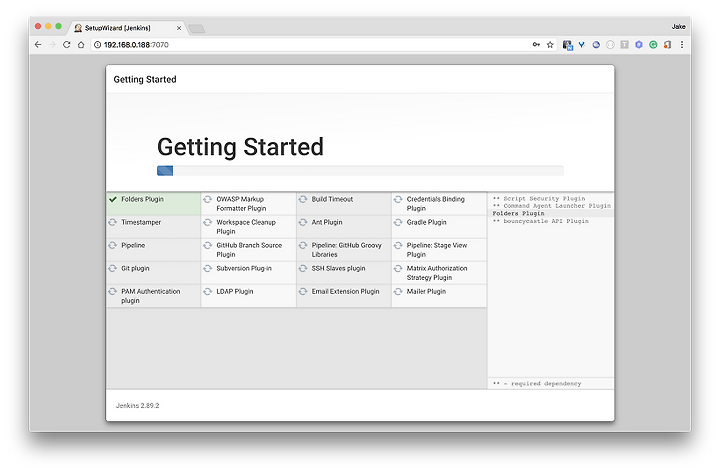Click the Workspace Cleanup Plugin label

click(x=246, y=227)
